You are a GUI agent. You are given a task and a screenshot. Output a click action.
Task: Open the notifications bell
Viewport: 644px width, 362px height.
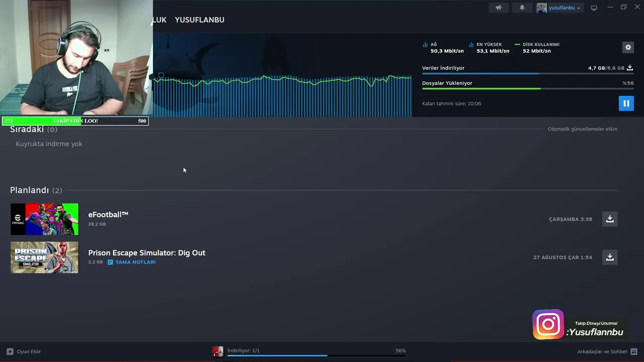522,8
